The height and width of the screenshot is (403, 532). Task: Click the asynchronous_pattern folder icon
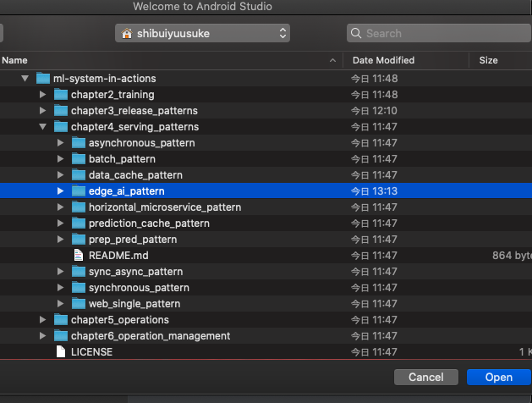click(x=79, y=143)
